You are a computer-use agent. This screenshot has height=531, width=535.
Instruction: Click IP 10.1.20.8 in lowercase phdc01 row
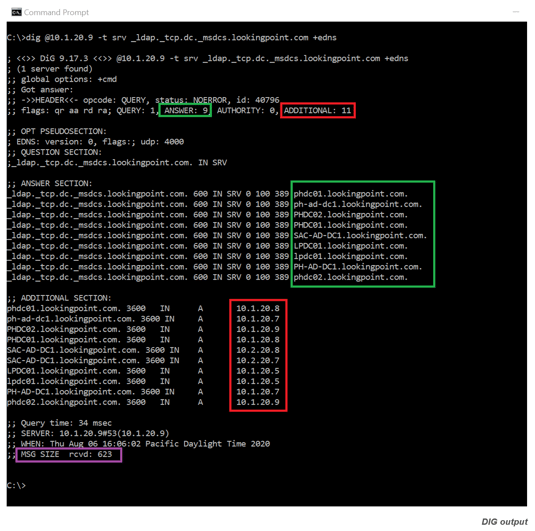258,308
